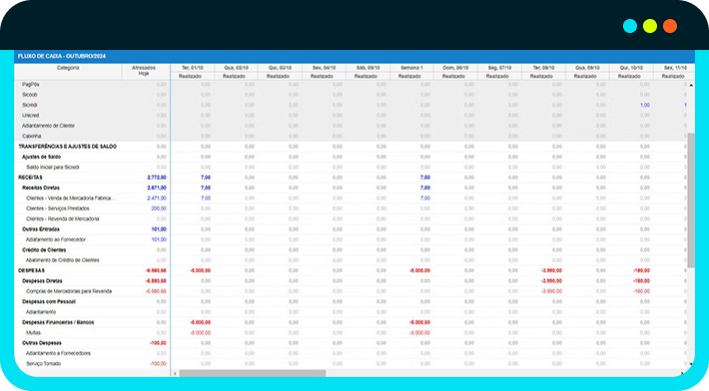Click the vertical scrollbar thumb
This screenshot has width=709, height=391.
691,200
